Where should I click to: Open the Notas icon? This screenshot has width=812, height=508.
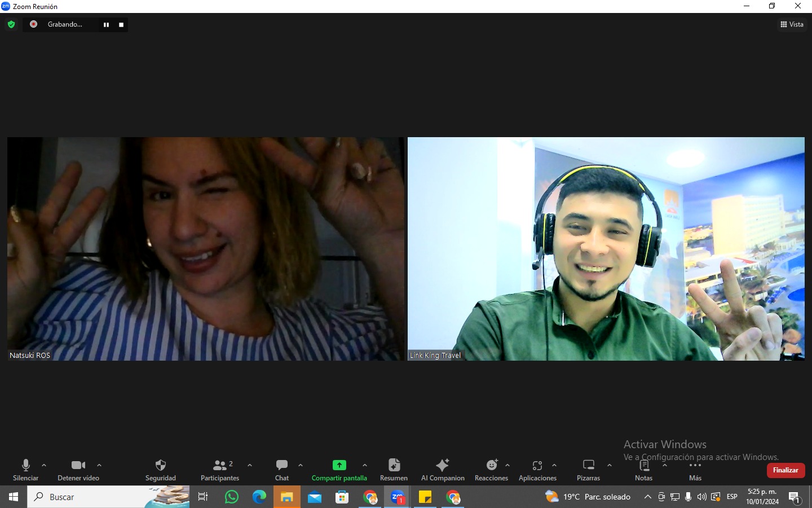[x=643, y=466]
